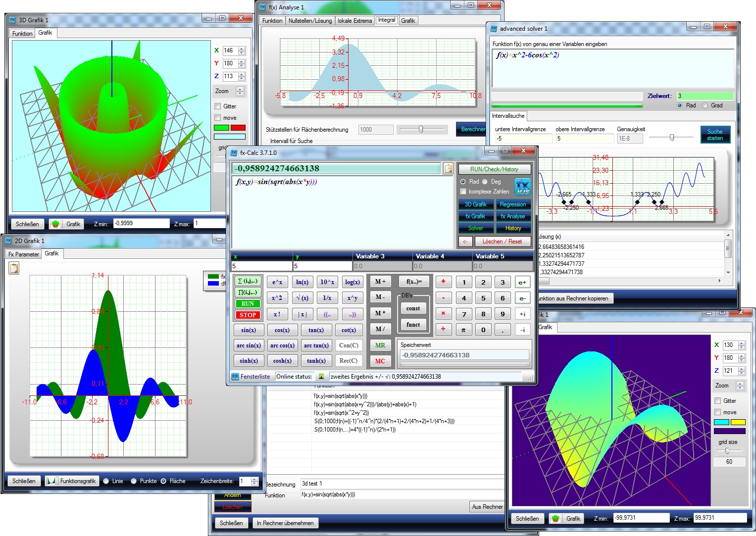This screenshot has height=536, width=756.
Task: Click the red multiplication operator key
Action: pos(443,313)
